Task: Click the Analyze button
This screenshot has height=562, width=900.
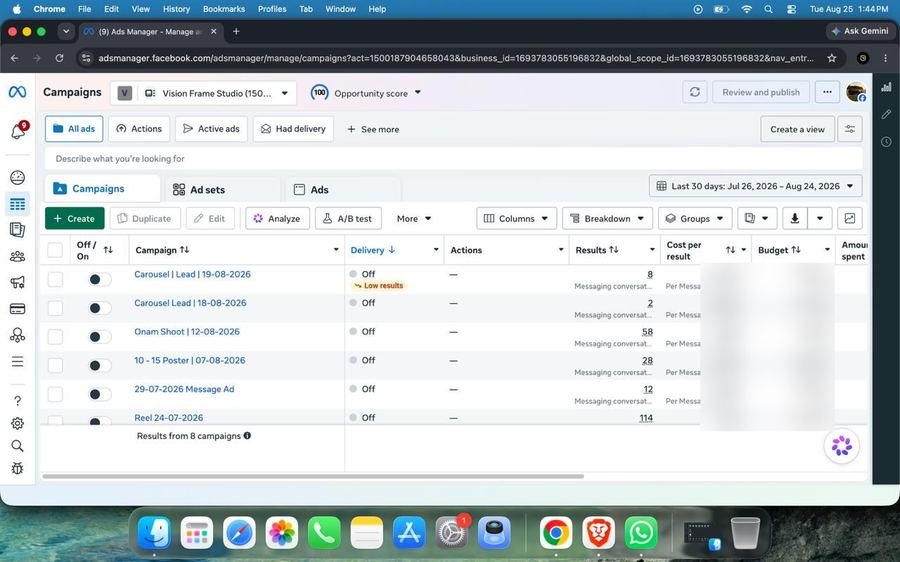Action: click(277, 218)
